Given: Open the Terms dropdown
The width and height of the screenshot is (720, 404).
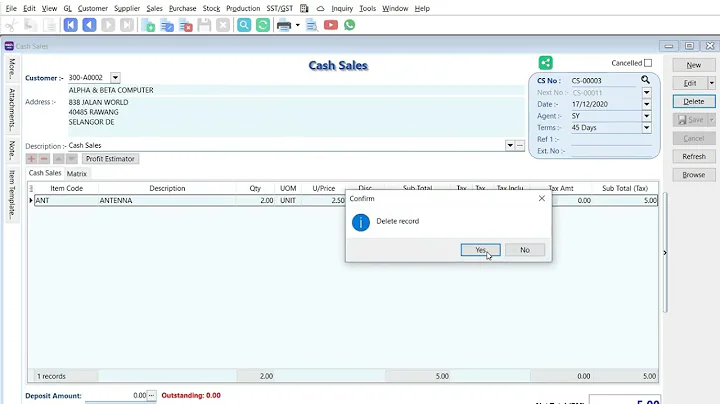Looking at the screenshot, I should (647, 128).
